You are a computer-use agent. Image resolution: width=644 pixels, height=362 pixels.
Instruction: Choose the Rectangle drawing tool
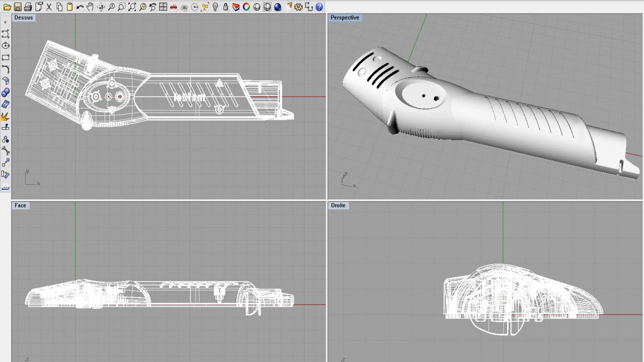tap(5, 57)
